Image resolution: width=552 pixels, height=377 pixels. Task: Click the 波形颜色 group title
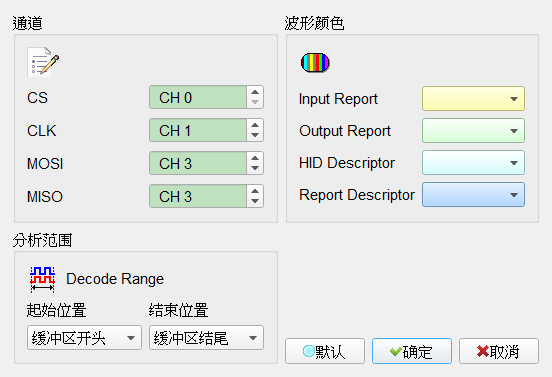314,23
